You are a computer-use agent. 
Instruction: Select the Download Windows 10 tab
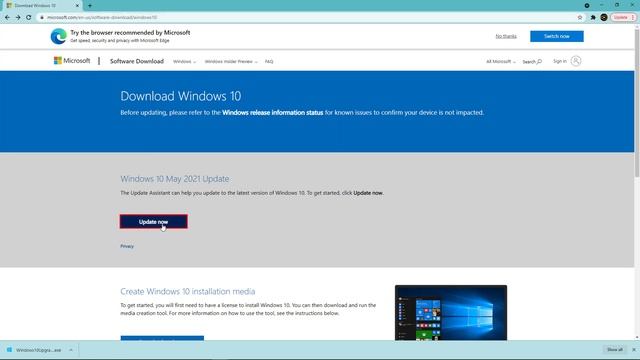42,6
